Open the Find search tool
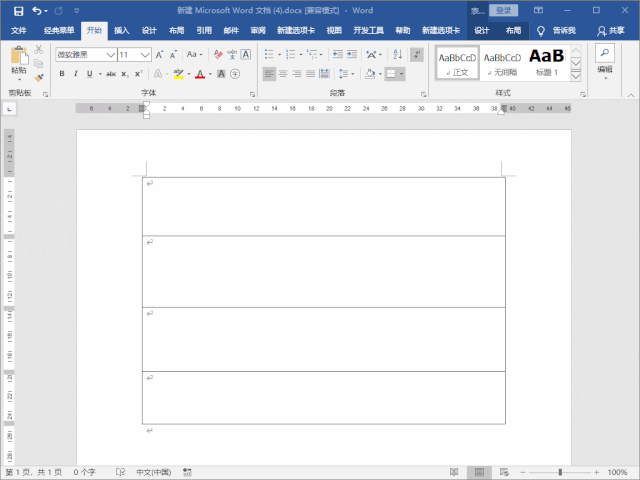Screen dimensions: 640x480 (605, 53)
